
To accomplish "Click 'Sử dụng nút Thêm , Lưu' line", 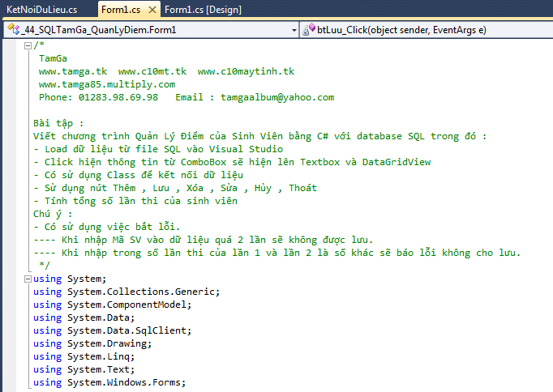I will click(175, 188).
